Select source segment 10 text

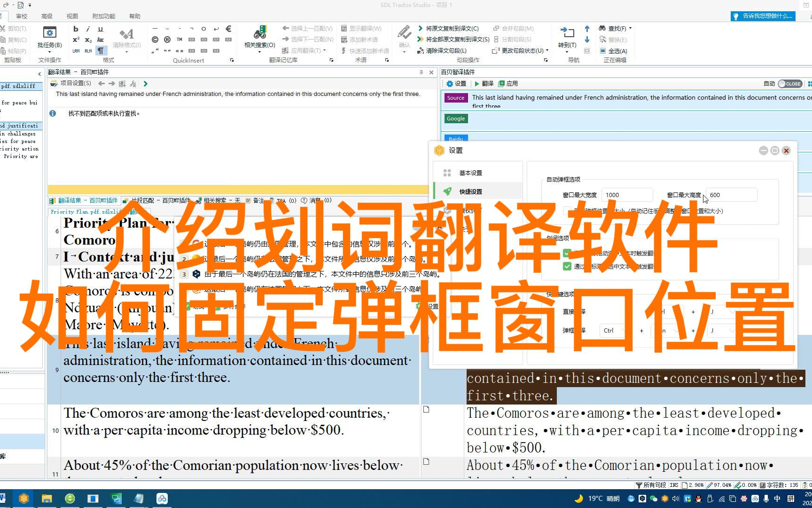(x=227, y=421)
